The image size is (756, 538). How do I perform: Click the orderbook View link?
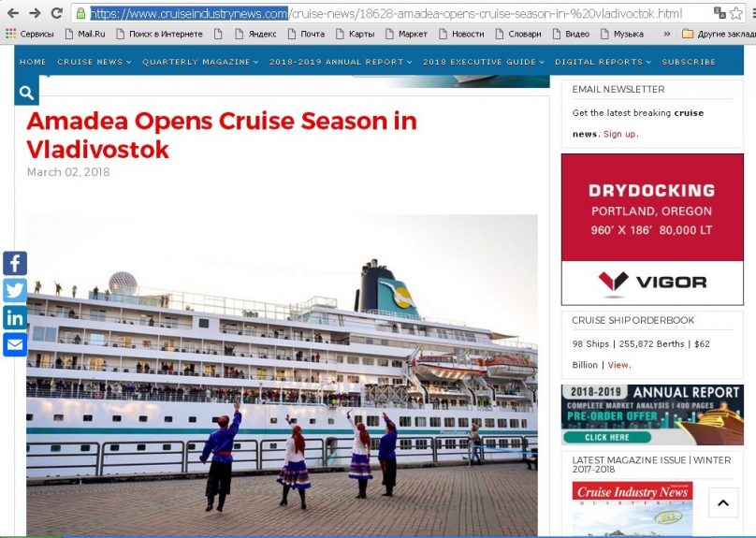[x=619, y=365]
